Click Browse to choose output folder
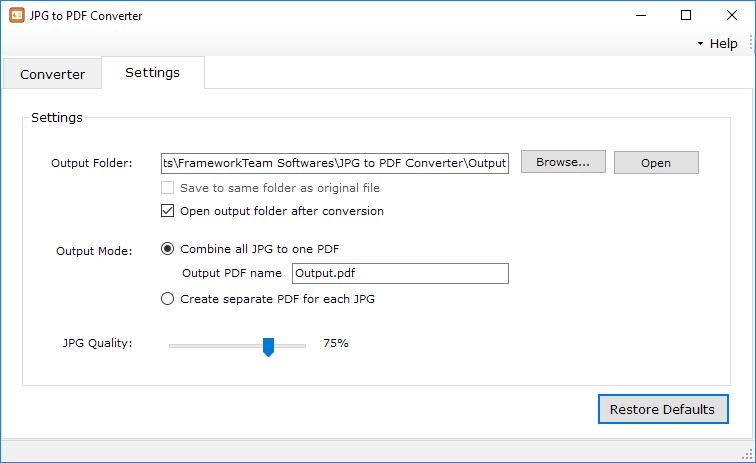Viewport: 756px width, 463px height. pos(563,162)
